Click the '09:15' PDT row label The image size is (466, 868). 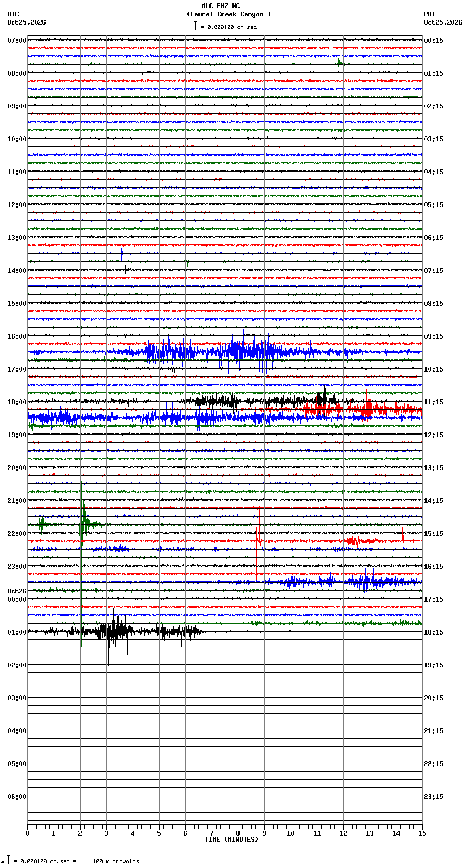(x=434, y=336)
